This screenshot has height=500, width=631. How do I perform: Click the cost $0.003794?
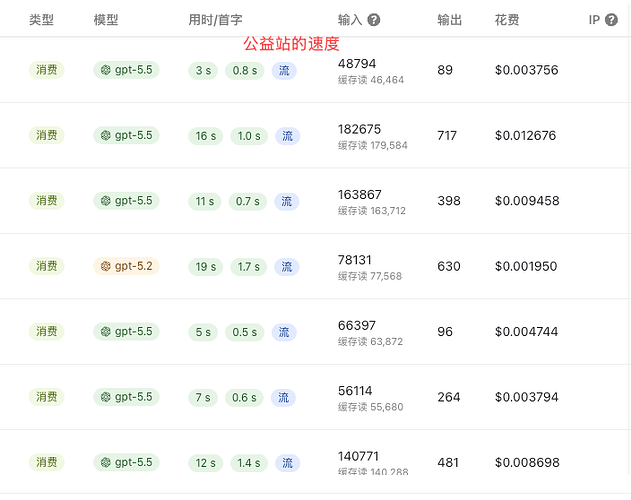(x=527, y=397)
